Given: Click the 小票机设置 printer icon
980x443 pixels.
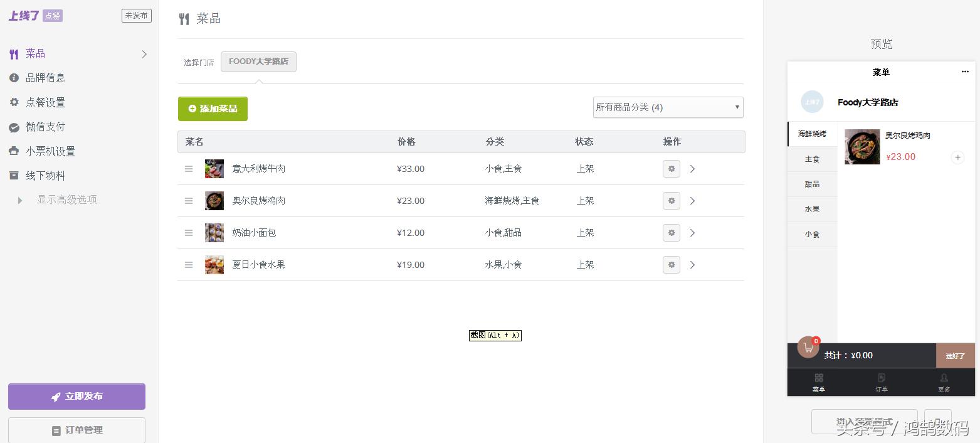Looking at the screenshot, I should 13,151.
